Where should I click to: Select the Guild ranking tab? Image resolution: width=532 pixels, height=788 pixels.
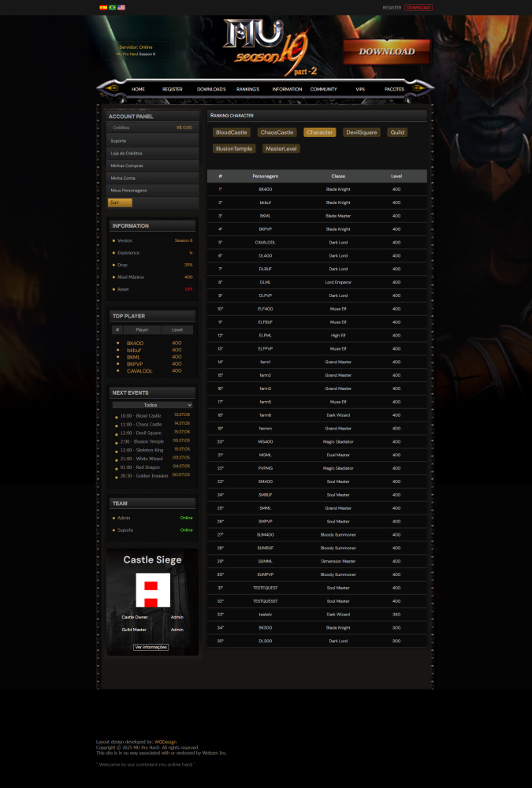pos(397,132)
